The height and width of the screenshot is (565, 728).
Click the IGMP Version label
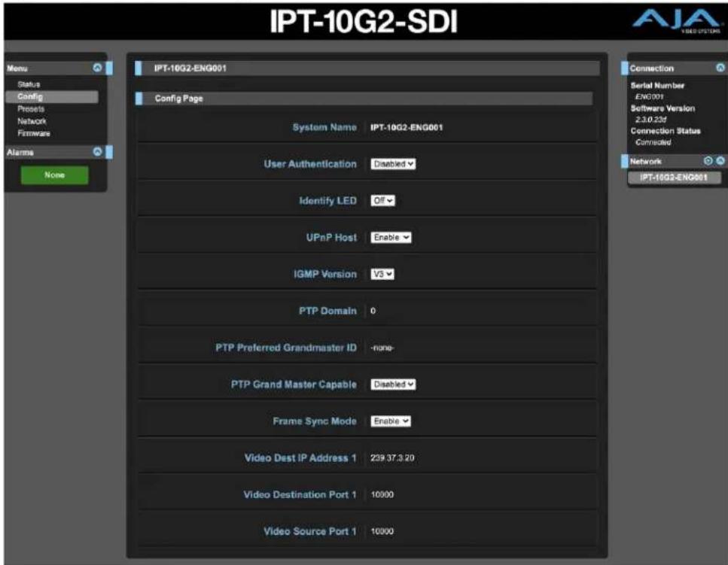tap(325, 274)
